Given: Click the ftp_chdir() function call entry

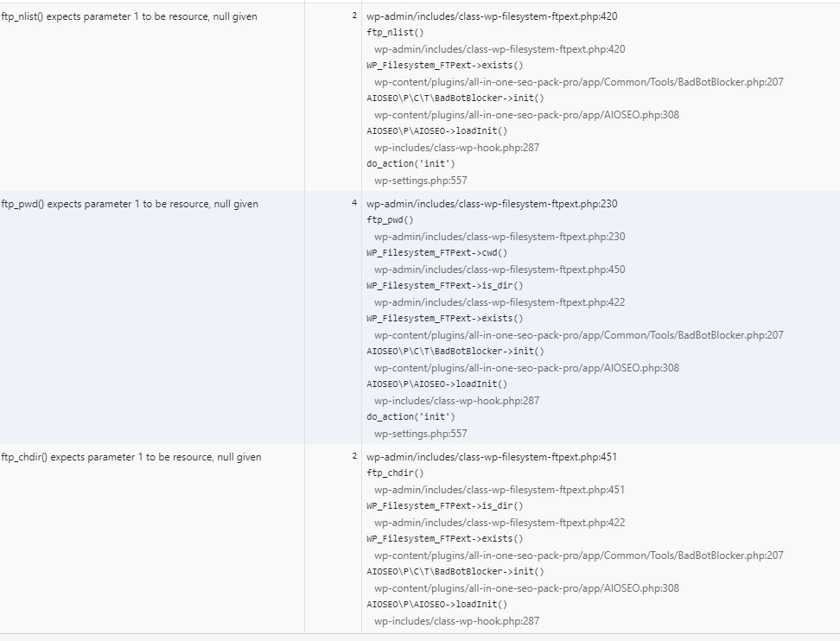Looking at the screenshot, I should pos(395,473).
